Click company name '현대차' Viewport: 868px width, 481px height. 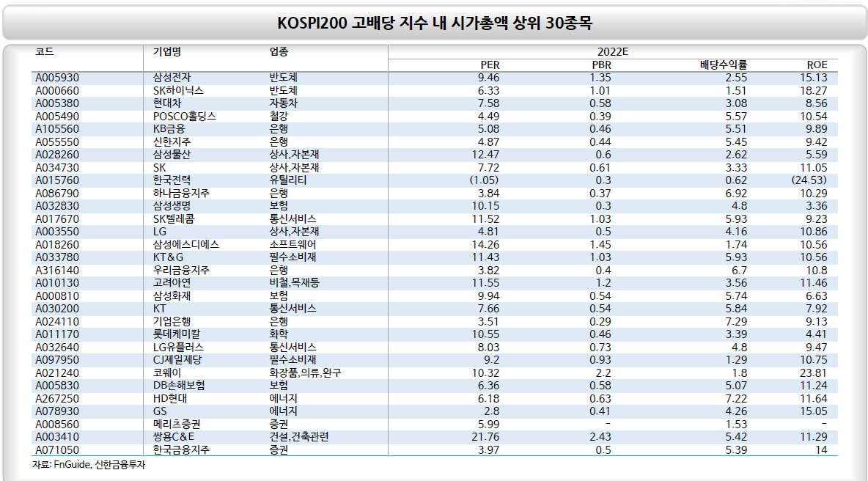click(166, 103)
